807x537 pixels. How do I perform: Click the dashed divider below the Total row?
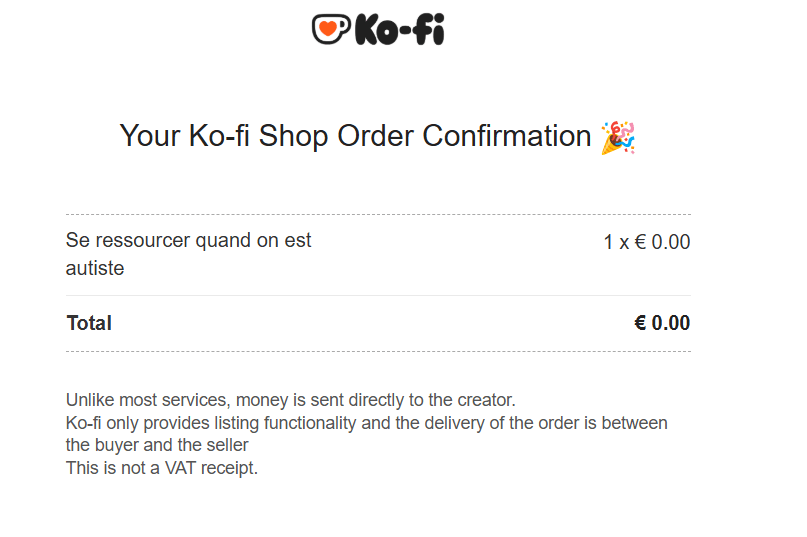[x=378, y=351]
